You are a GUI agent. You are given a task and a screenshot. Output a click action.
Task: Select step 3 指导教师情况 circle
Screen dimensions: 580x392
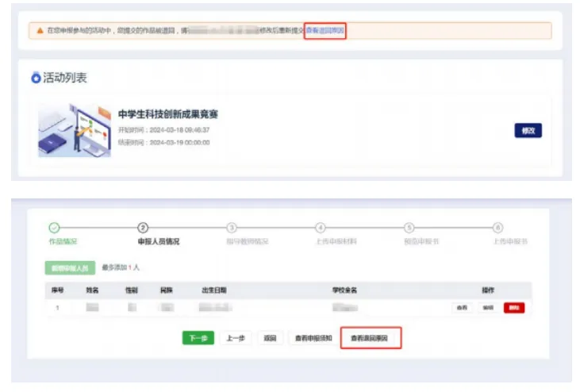[232, 228]
